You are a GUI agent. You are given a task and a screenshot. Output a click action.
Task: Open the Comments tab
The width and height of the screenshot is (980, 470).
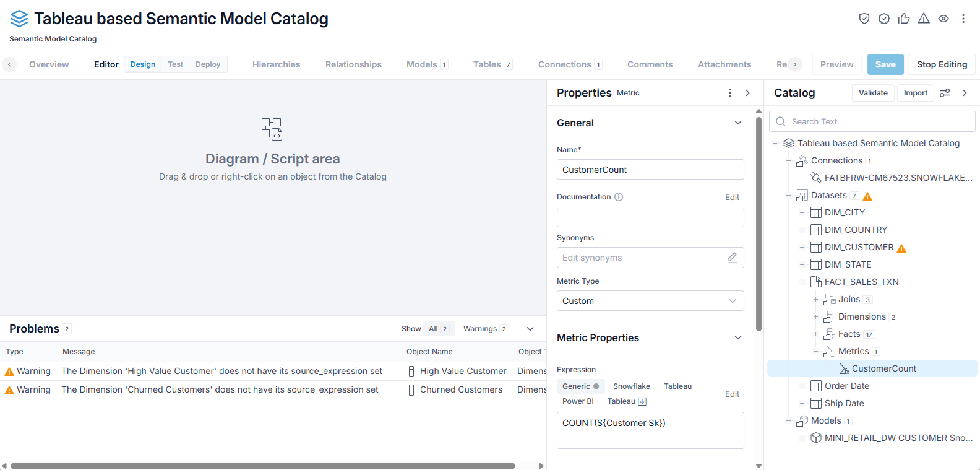click(650, 64)
